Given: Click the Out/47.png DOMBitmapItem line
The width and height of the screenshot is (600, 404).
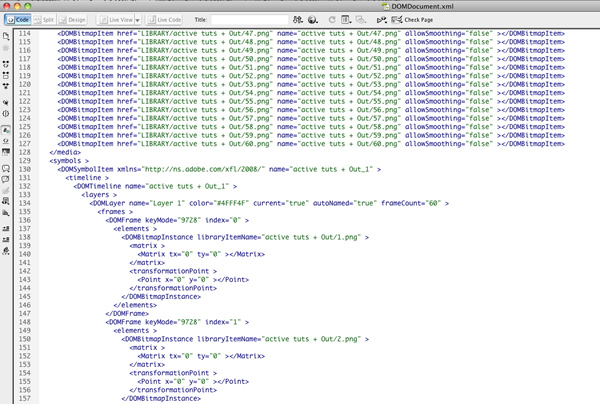Looking at the screenshot, I should point(311,33).
